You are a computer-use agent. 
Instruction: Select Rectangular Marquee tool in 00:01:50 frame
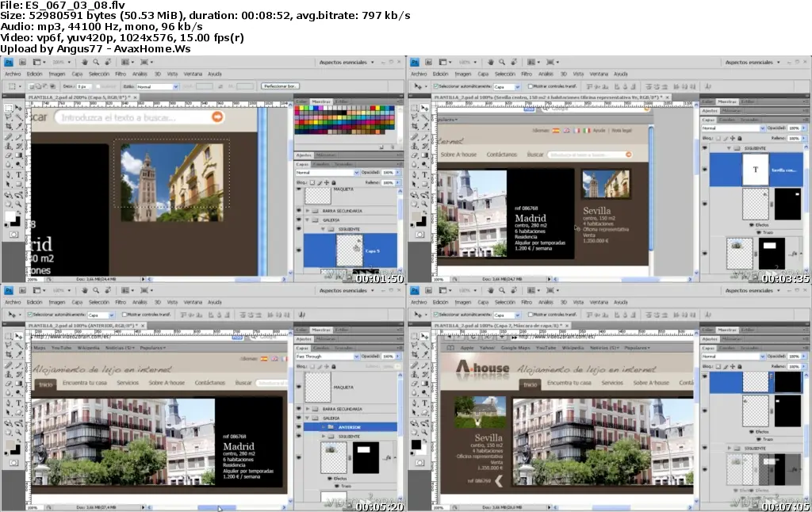[x=9, y=108]
